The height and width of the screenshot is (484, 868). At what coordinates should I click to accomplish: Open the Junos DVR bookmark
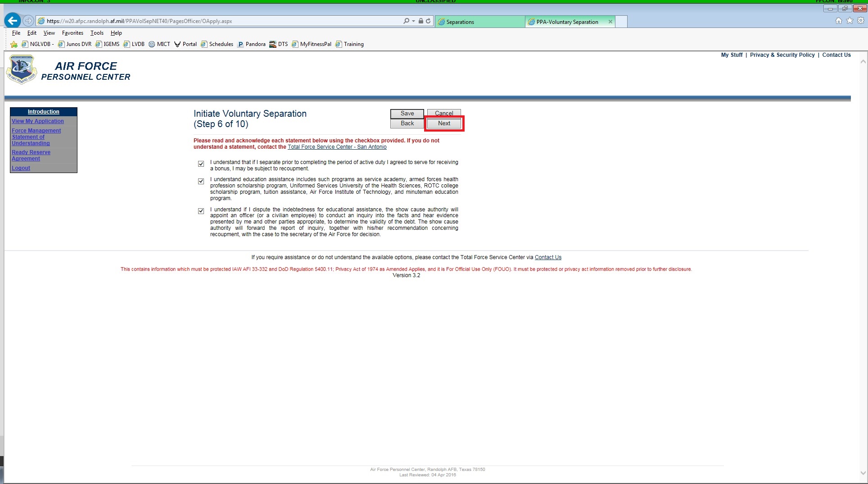point(75,44)
